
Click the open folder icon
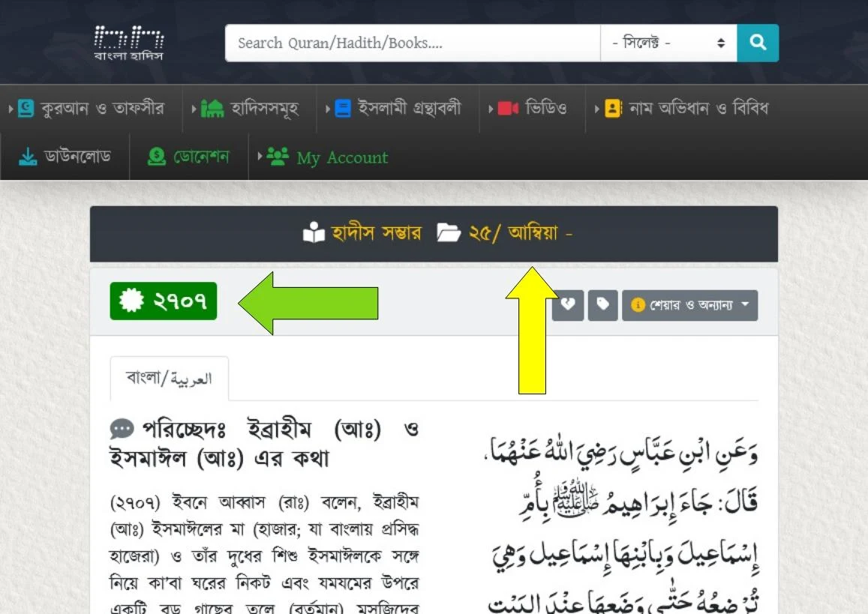tap(449, 233)
